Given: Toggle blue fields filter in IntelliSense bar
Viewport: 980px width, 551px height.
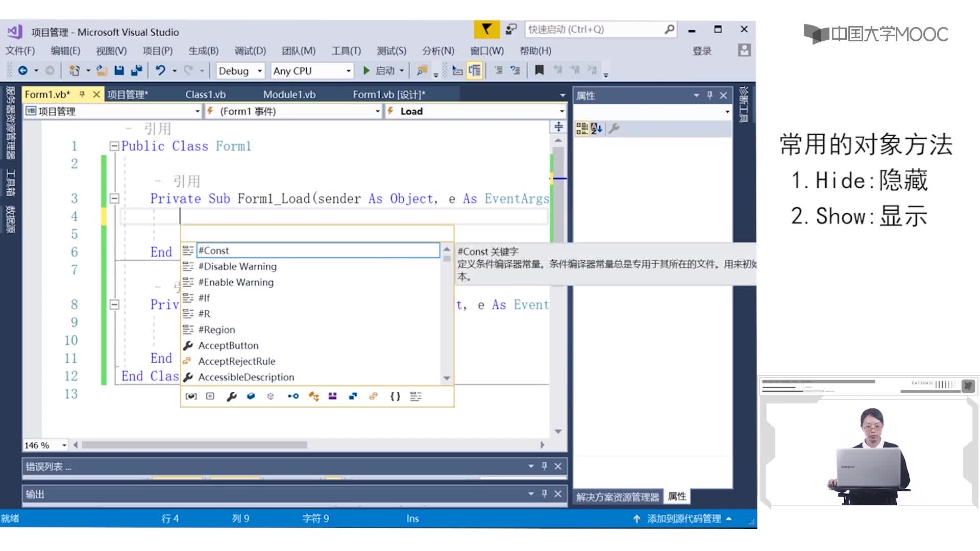Looking at the screenshot, I should (251, 396).
